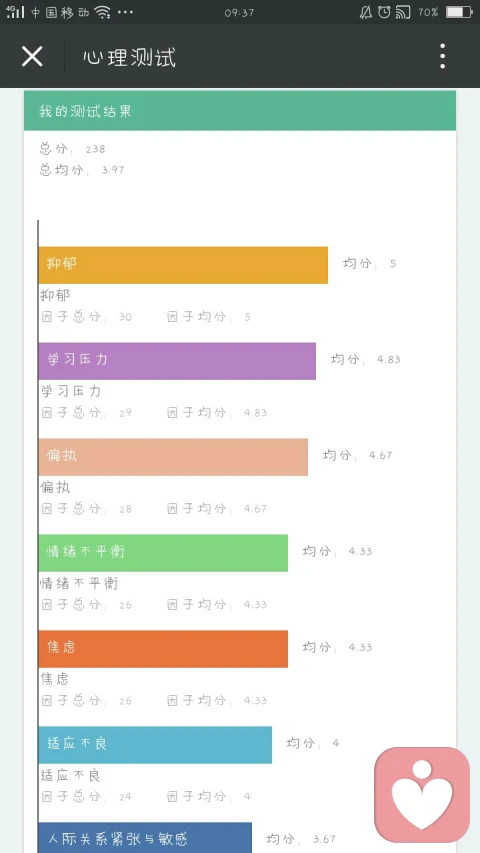The image size is (480, 853).
Task: Tap the 心理测试 page title
Action: (x=130, y=57)
